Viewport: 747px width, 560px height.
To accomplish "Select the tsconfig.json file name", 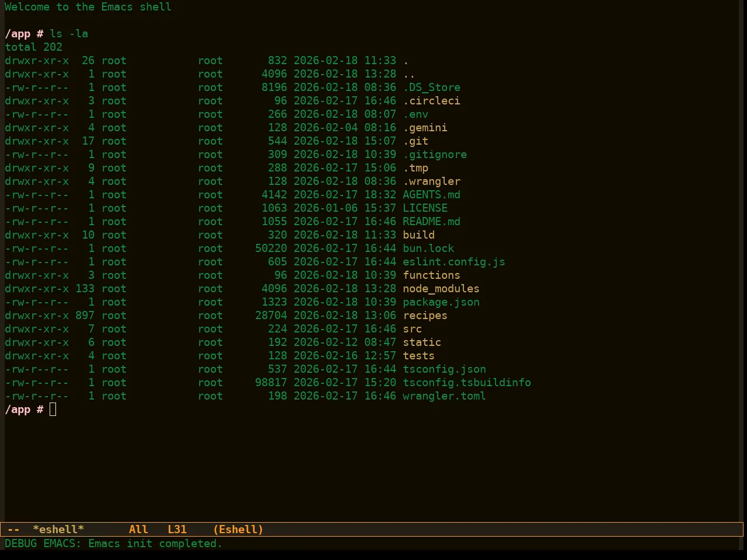I will tap(445, 369).
